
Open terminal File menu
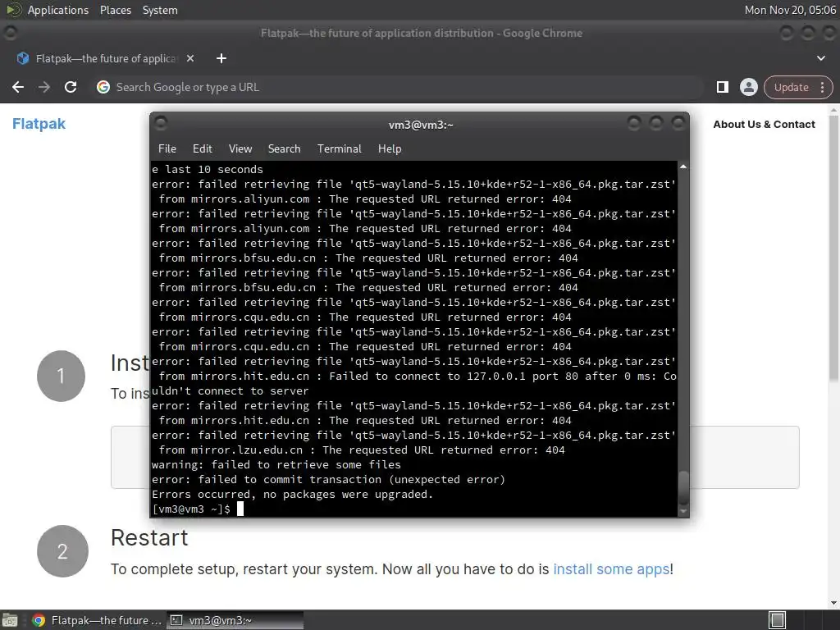click(x=167, y=149)
